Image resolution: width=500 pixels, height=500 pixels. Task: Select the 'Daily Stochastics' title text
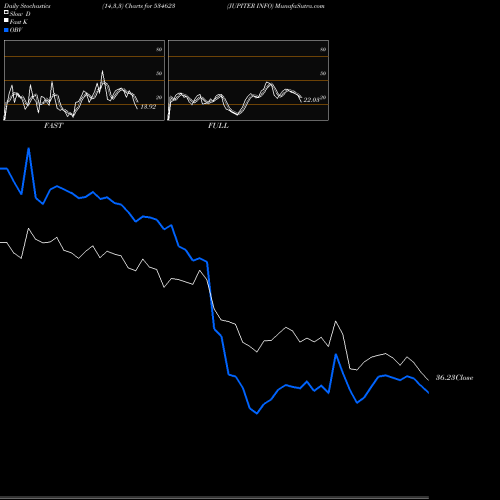click(27, 6)
